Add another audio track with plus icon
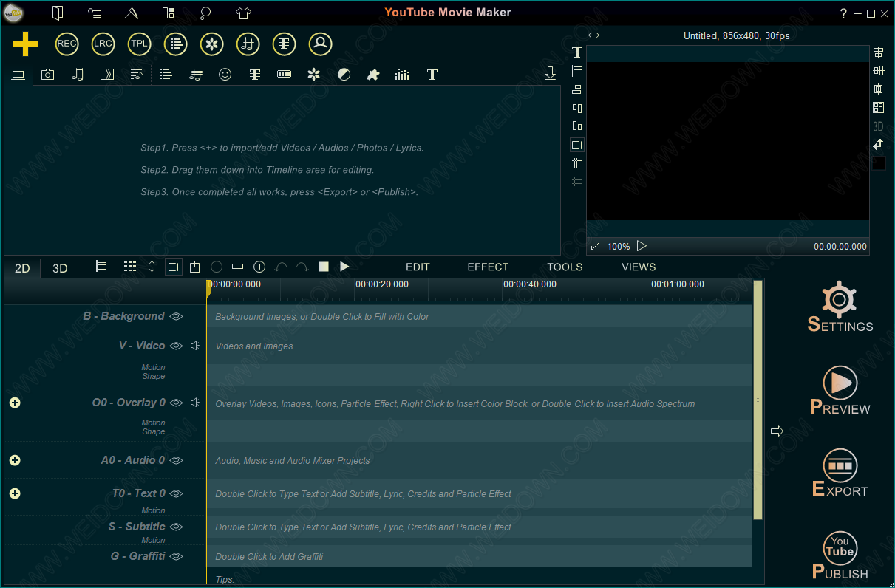This screenshot has height=588, width=895. [15, 460]
